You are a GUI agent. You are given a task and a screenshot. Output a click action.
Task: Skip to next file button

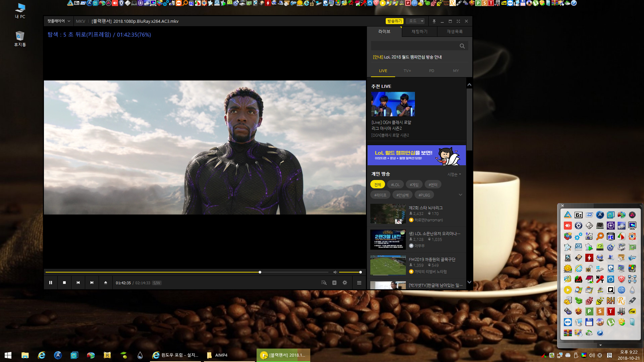pyautogui.click(x=92, y=283)
